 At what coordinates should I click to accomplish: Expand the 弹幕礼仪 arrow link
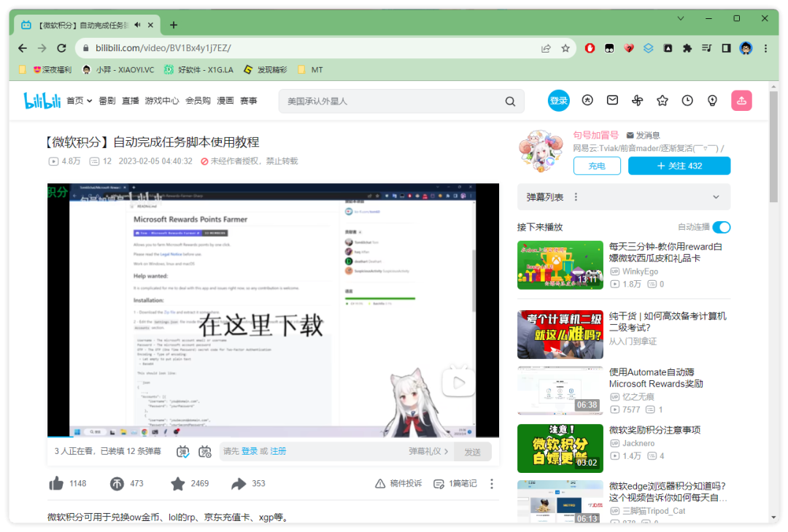(x=428, y=452)
